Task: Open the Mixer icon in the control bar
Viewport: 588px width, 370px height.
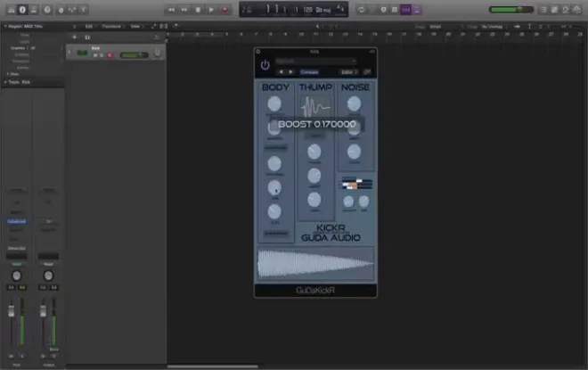Action: (x=72, y=10)
